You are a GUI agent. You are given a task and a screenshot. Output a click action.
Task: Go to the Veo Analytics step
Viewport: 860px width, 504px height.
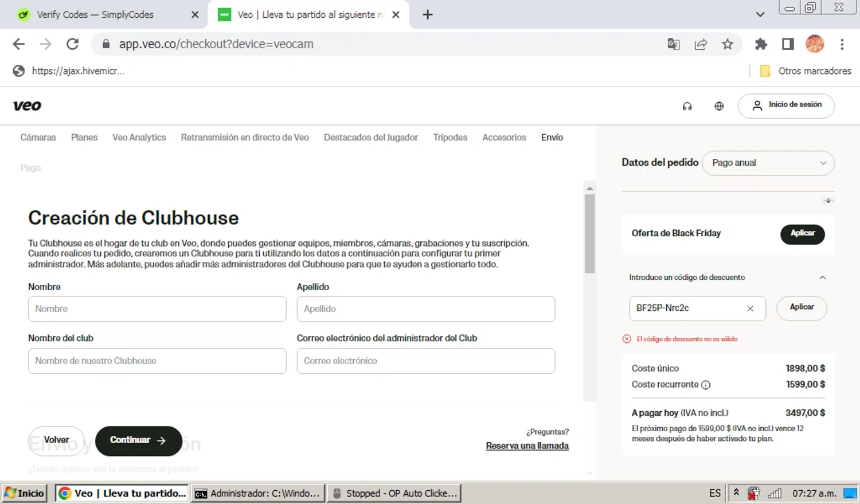pos(139,138)
